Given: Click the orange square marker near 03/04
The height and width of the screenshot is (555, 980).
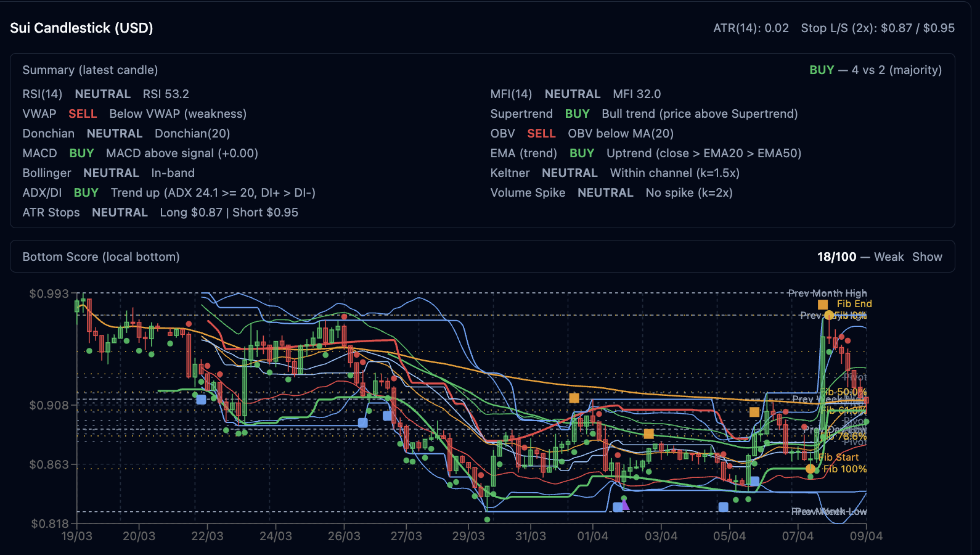Looking at the screenshot, I should pyautogui.click(x=648, y=434).
